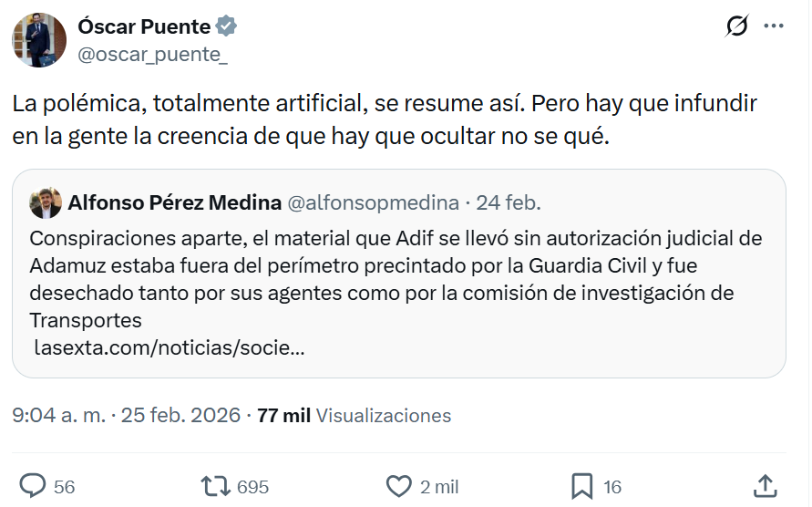Click the reply speech bubble icon
The height and width of the screenshot is (507, 812).
coord(34,486)
